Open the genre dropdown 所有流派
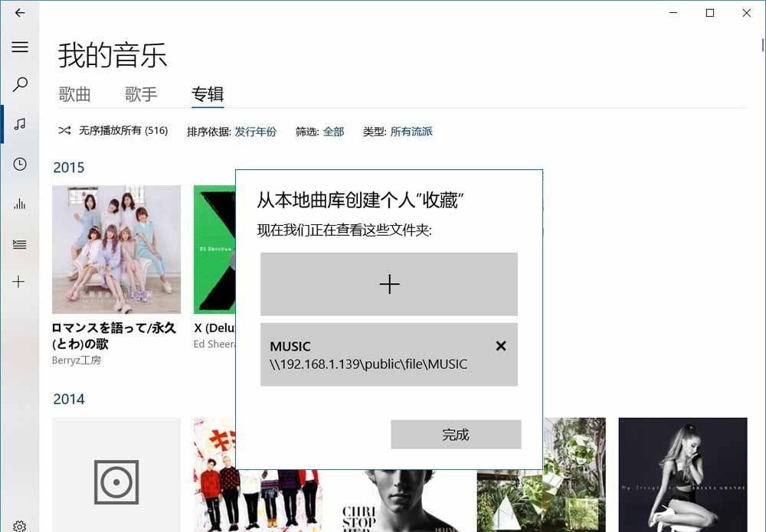 click(x=411, y=132)
